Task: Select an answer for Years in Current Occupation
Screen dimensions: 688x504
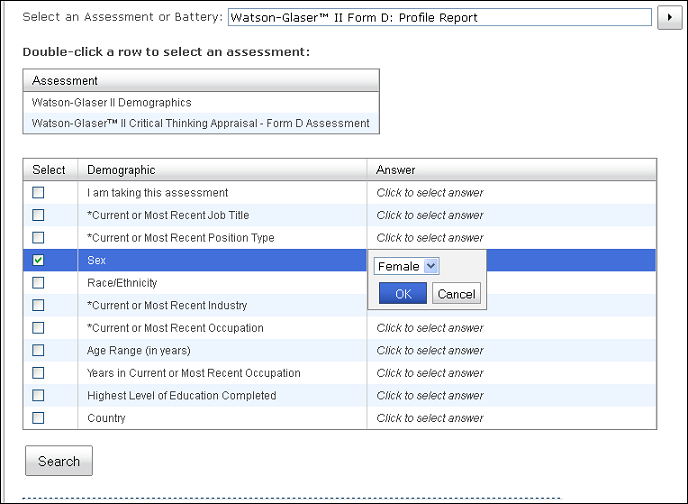Action: 430,373
